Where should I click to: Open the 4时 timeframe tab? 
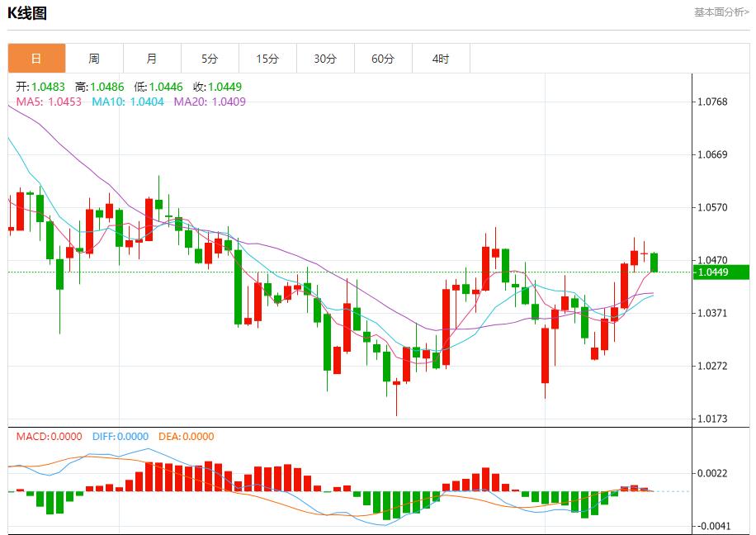pos(442,59)
